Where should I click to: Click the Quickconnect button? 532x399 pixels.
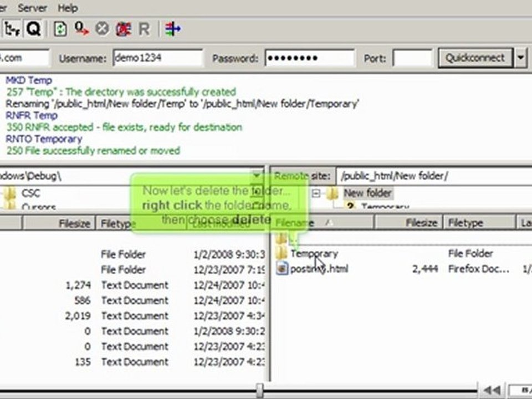click(475, 58)
